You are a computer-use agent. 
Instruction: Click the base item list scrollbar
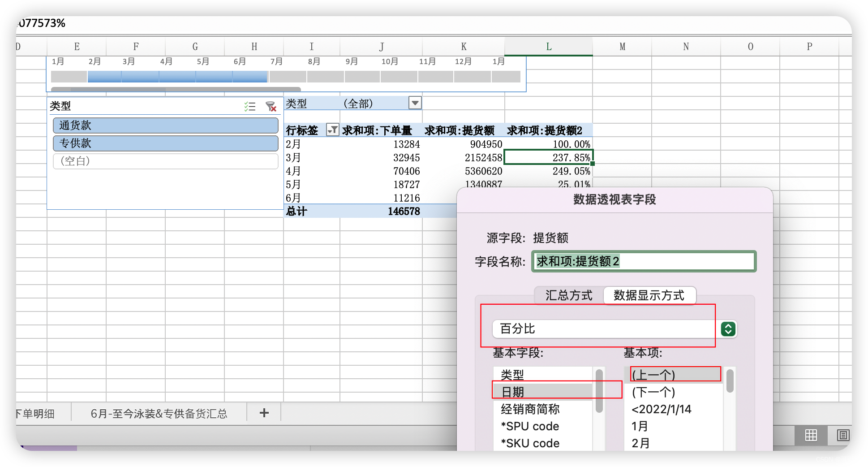730,381
